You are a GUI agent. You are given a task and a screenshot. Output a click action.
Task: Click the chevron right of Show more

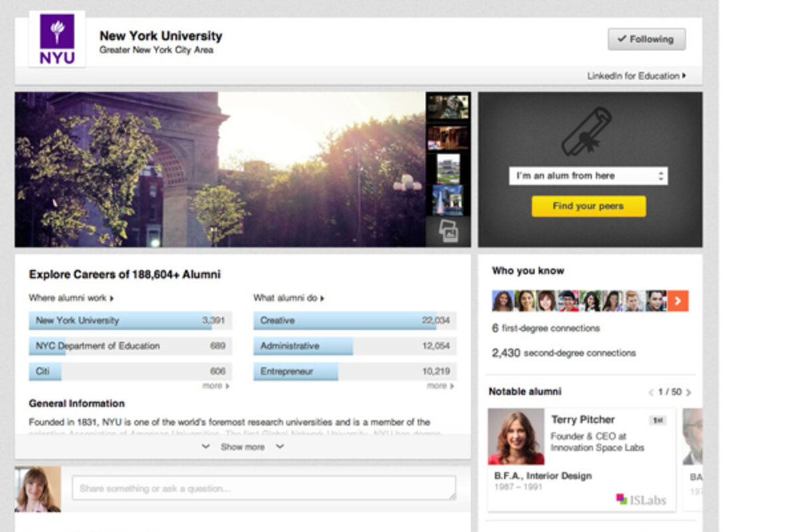280,447
